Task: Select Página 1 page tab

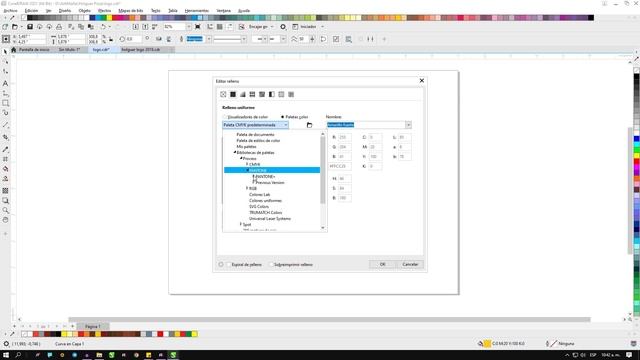Action: [x=93, y=327]
